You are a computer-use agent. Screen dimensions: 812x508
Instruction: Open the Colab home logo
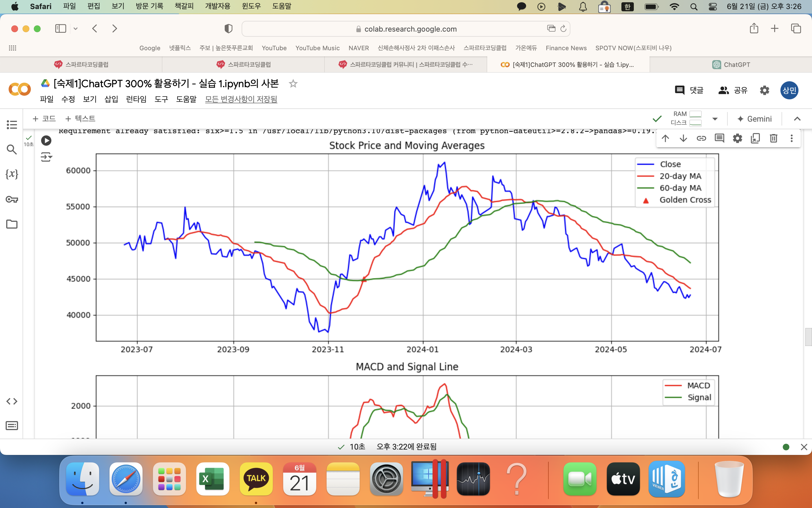pyautogui.click(x=19, y=89)
